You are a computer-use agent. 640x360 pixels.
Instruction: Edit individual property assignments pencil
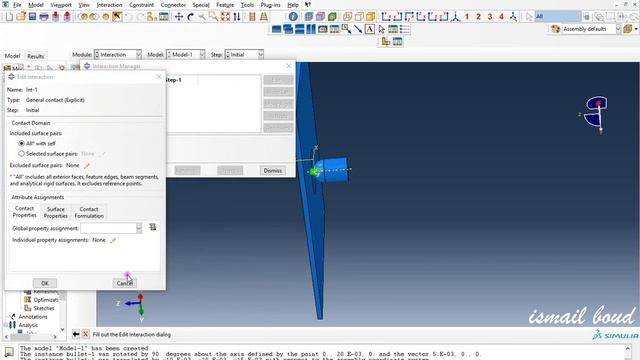113,240
